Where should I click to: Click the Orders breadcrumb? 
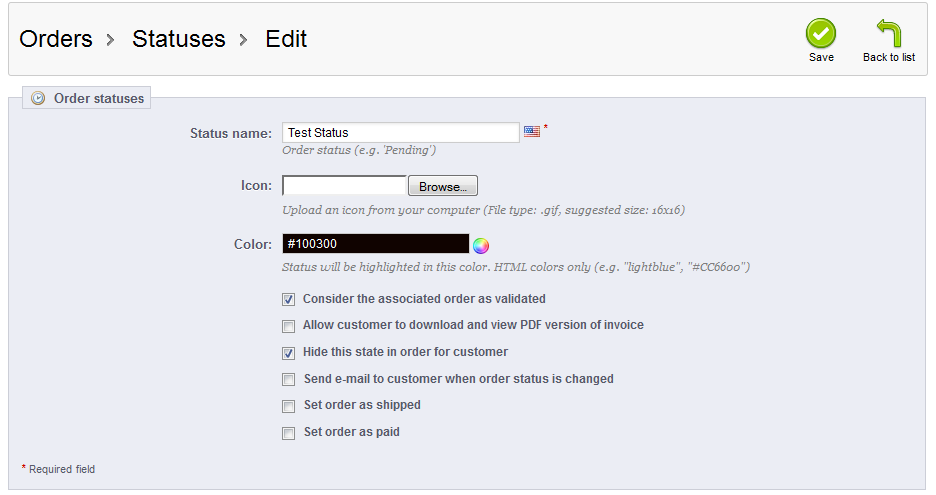coord(56,39)
